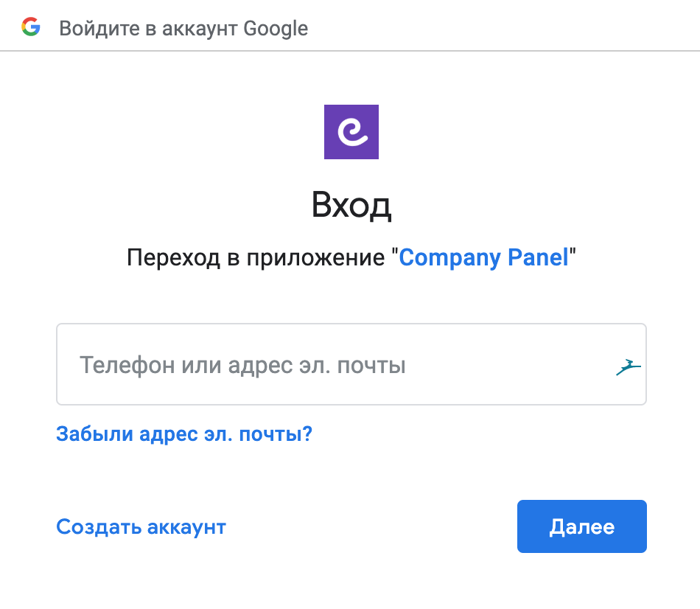700x609 pixels.
Task: Click the Google G logo in header
Action: pos(30,28)
